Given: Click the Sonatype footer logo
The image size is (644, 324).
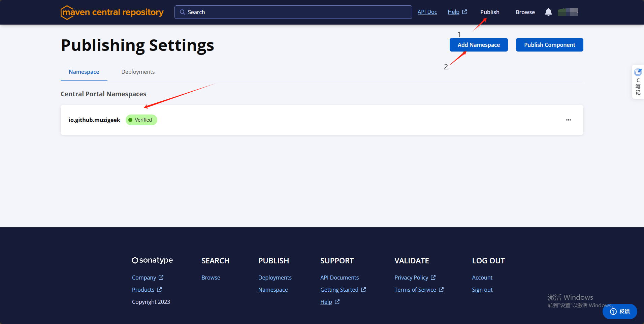Looking at the screenshot, I should point(152,260).
